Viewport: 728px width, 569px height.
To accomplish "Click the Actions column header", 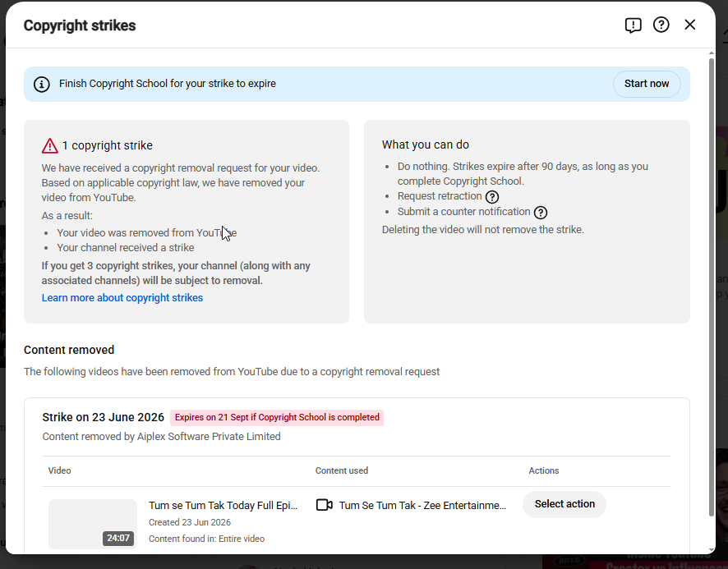I will point(544,470).
